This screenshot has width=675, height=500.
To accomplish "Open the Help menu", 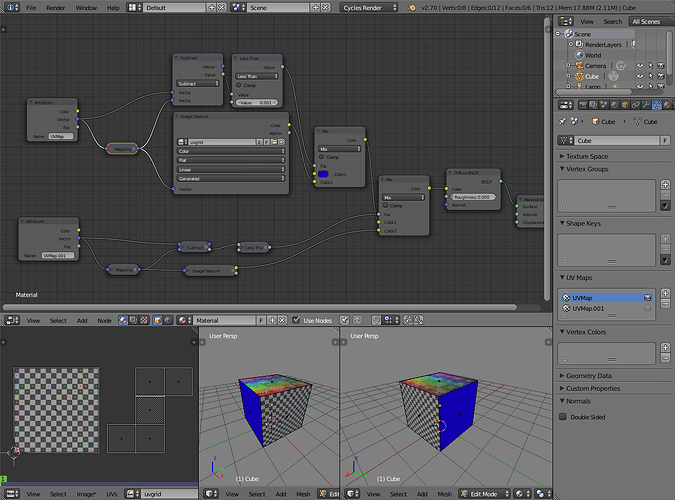I will [113, 7].
